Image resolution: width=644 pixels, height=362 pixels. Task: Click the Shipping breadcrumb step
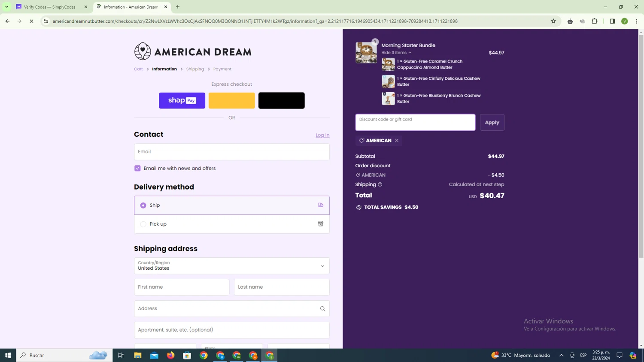(195, 69)
